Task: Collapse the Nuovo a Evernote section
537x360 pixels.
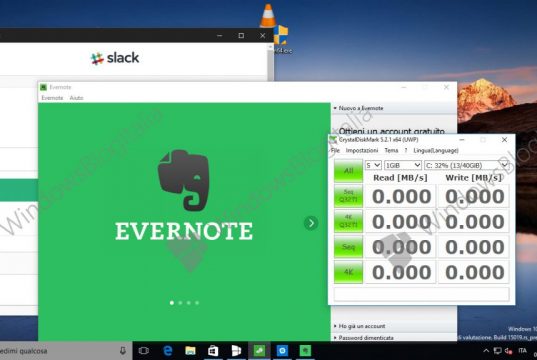Action: tap(359, 108)
